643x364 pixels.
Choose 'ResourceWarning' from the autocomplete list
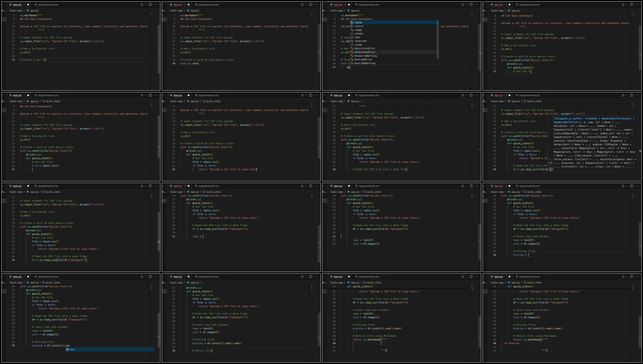point(393,56)
